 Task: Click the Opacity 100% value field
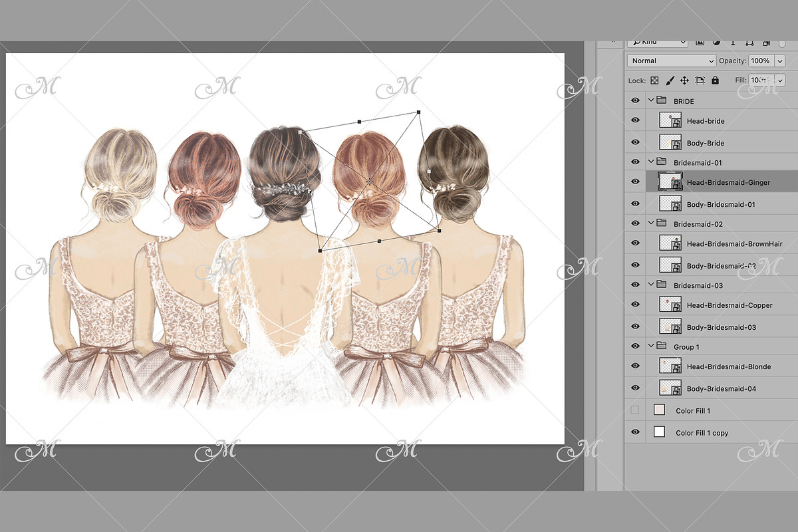click(761, 61)
